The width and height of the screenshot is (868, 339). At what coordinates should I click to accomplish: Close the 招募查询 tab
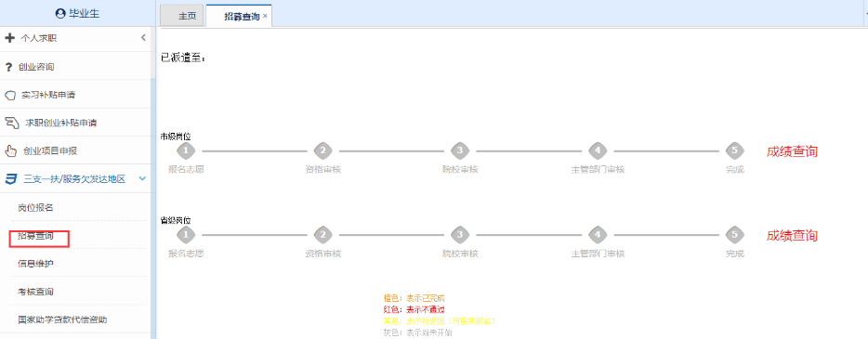(x=265, y=16)
